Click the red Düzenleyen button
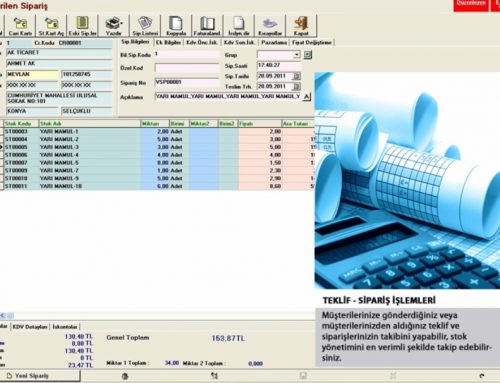 pos(471,5)
